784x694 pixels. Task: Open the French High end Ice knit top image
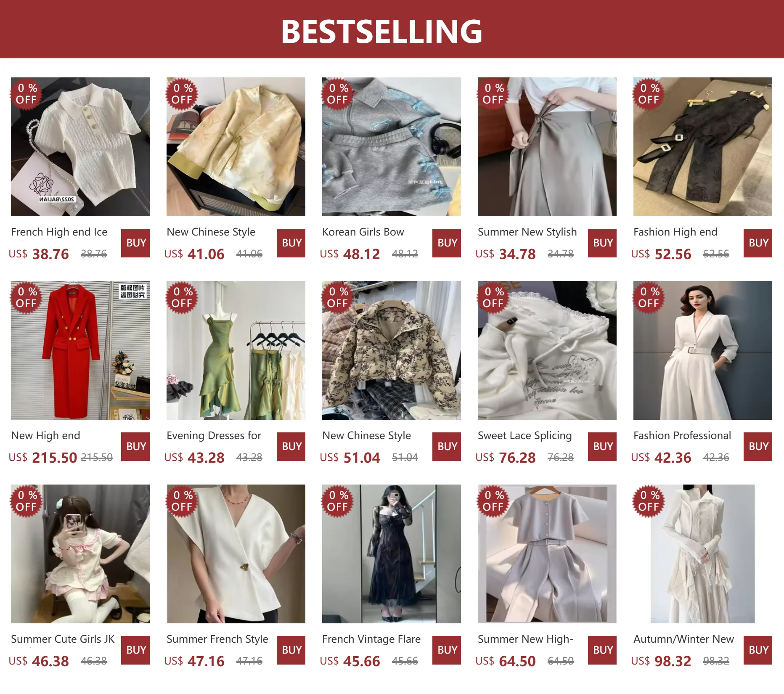click(x=80, y=147)
